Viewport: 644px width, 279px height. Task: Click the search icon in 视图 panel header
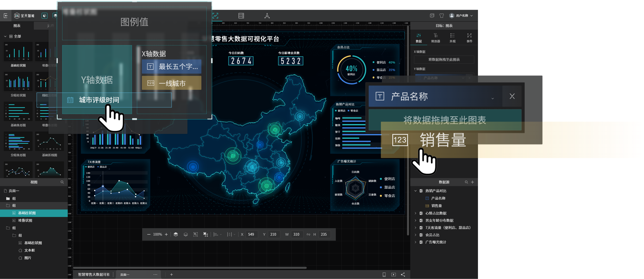tap(62, 182)
